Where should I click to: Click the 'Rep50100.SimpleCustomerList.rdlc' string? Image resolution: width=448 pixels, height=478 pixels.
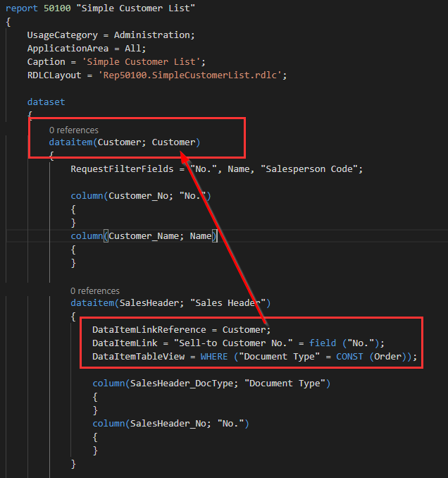pyautogui.click(x=190, y=75)
